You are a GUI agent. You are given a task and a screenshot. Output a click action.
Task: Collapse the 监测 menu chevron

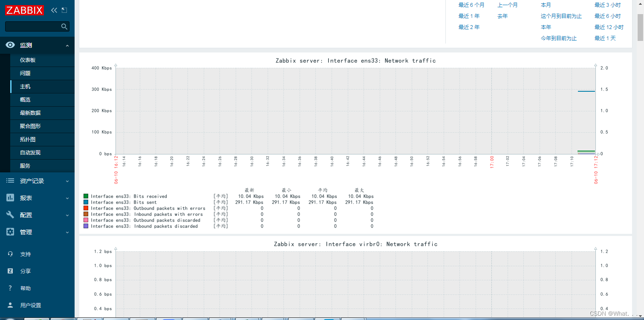point(67,46)
